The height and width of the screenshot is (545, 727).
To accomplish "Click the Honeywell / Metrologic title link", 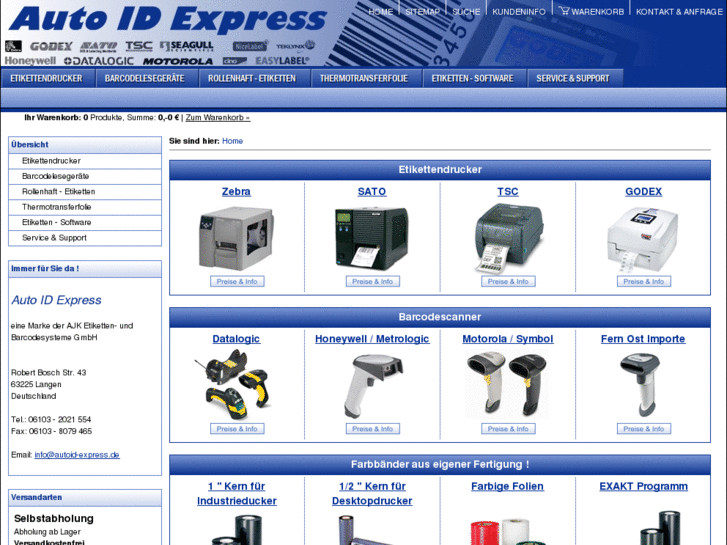I will (372, 339).
